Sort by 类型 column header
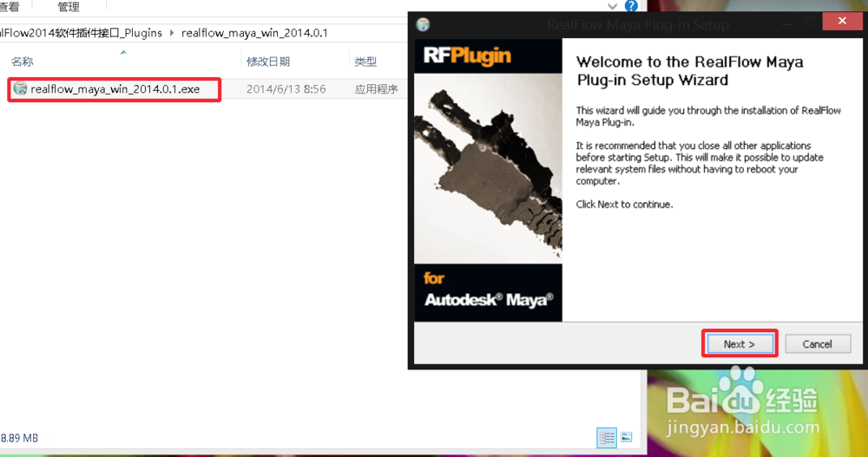 pos(365,62)
